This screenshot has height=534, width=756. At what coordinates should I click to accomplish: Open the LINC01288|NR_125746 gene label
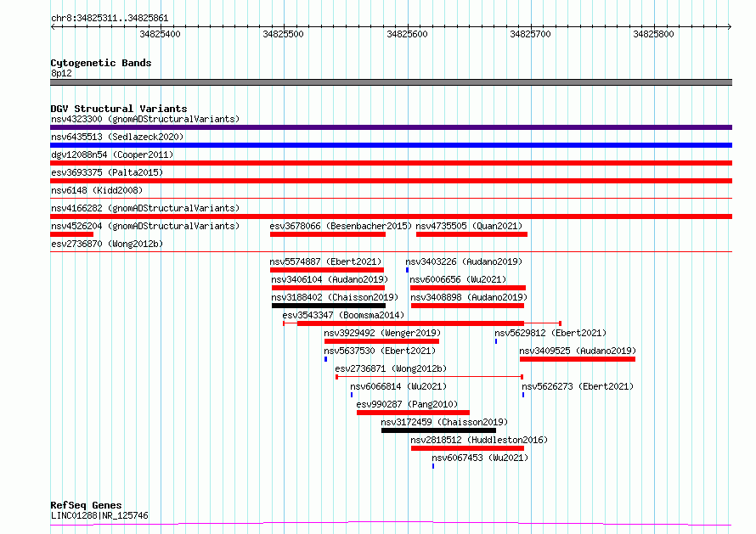coord(99,515)
